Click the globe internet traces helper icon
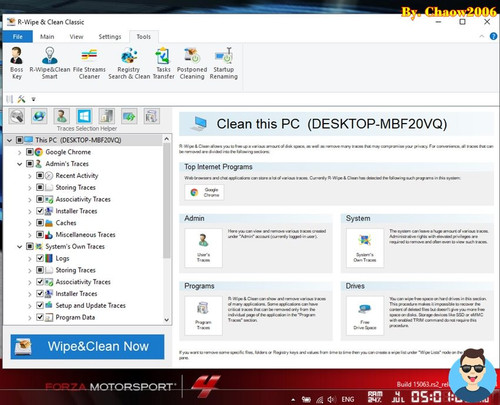The width and height of the screenshot is (500, 405). coord(39,116)
